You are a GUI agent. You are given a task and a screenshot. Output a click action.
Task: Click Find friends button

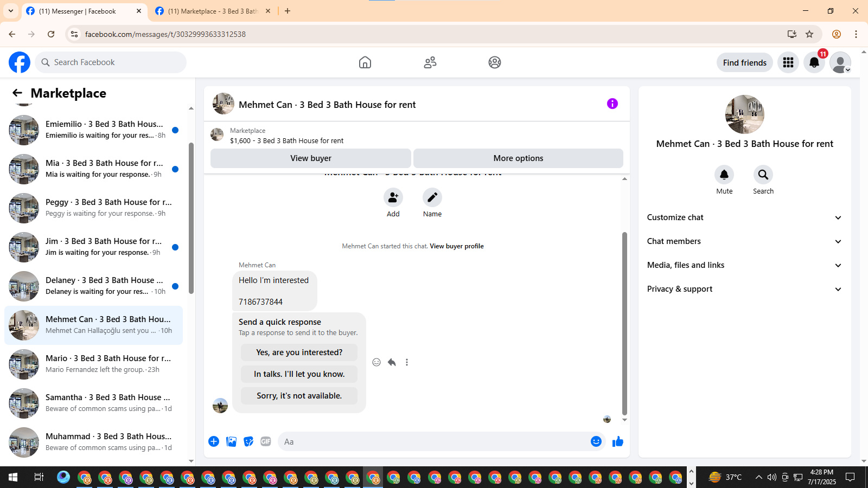[745, 62]
